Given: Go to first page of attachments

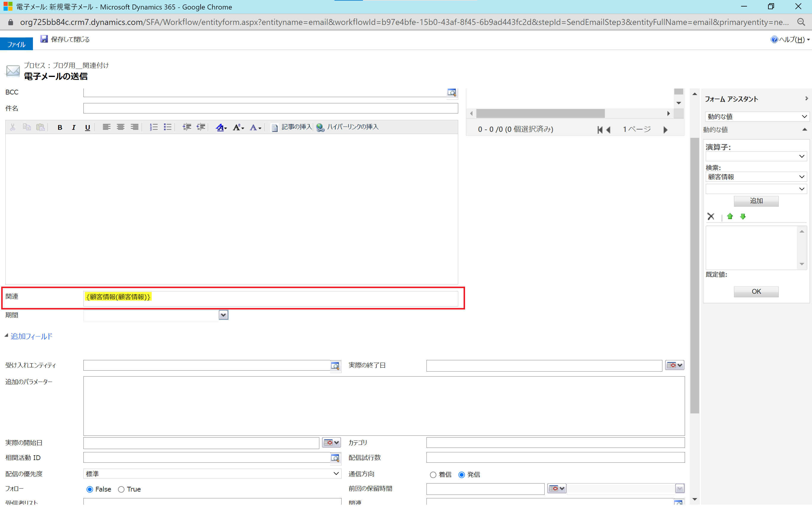Looking at the screenshot, I should [600, 129].
